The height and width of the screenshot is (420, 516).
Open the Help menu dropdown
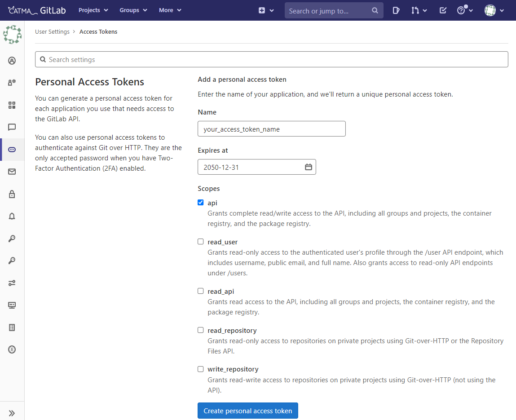465,10
